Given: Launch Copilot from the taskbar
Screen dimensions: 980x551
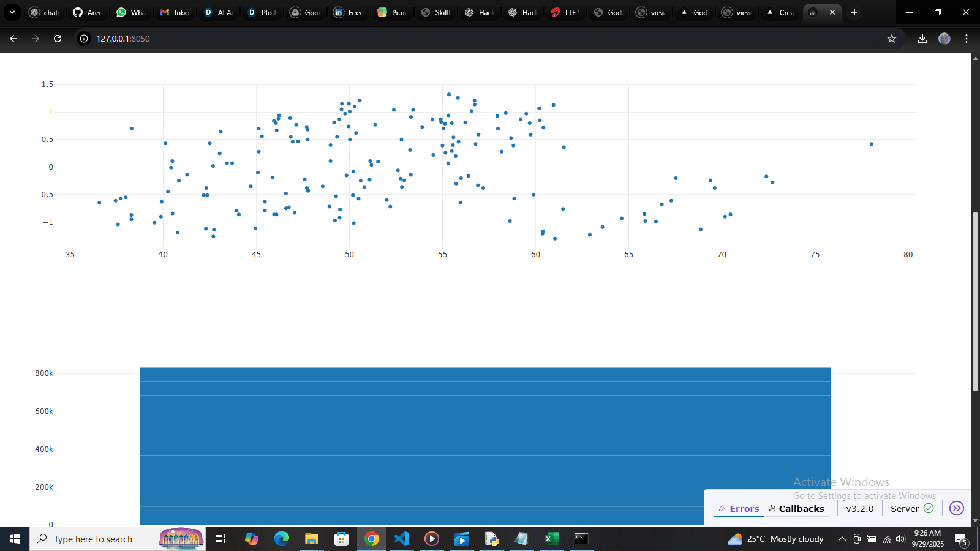Looking at the screenshot, I should coord(251,539).
